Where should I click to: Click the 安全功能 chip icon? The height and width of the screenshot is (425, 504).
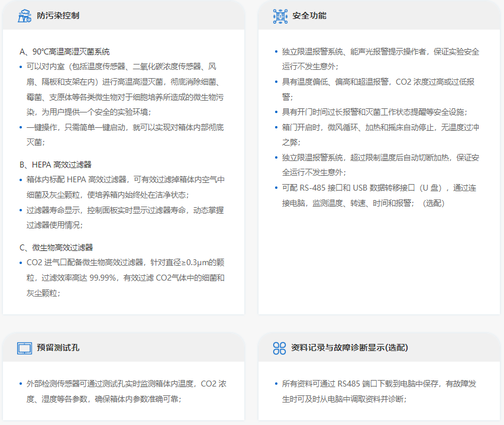pyautogui.click(x=280, y=16)
